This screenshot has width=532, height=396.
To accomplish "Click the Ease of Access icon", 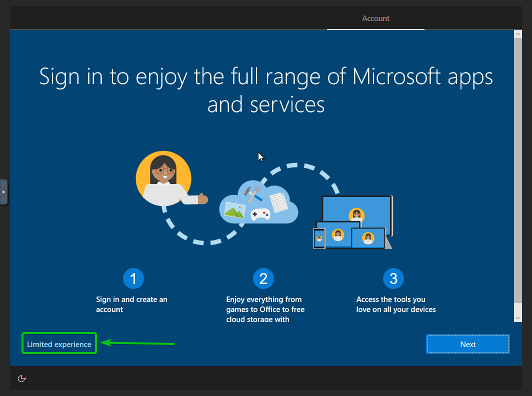I will tap(21, 378).
